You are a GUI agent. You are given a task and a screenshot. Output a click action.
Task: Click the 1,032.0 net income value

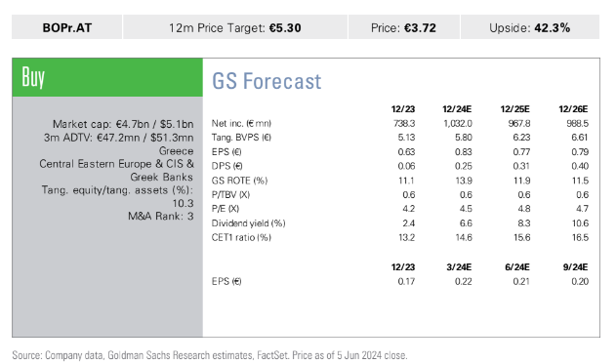tap(458, 123)
